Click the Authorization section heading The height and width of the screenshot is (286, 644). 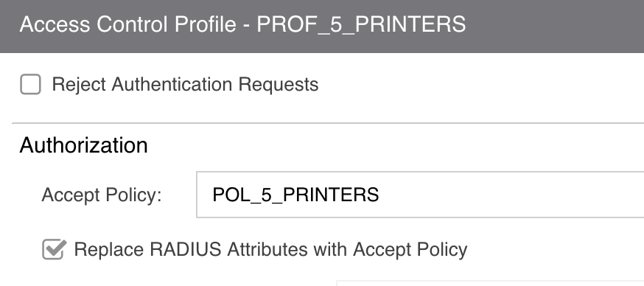83,145
